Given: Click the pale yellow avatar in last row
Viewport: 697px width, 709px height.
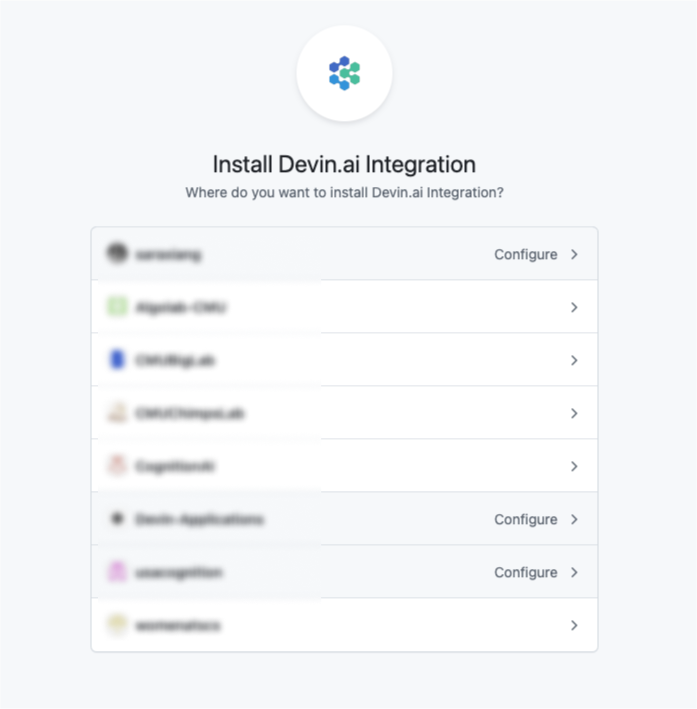Looking at the screenshot, I should coord(117,624).
